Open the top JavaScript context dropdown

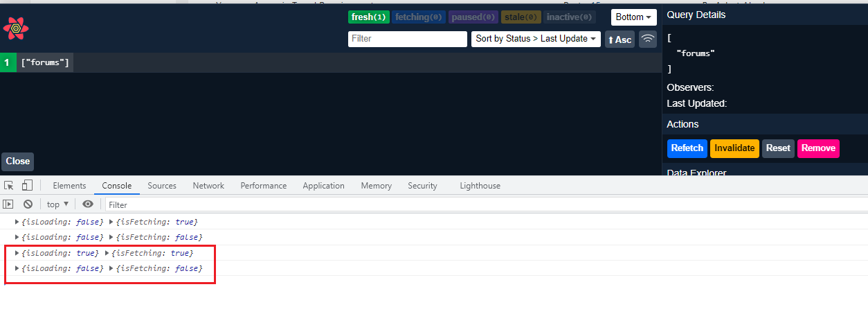tap(57, 204)
